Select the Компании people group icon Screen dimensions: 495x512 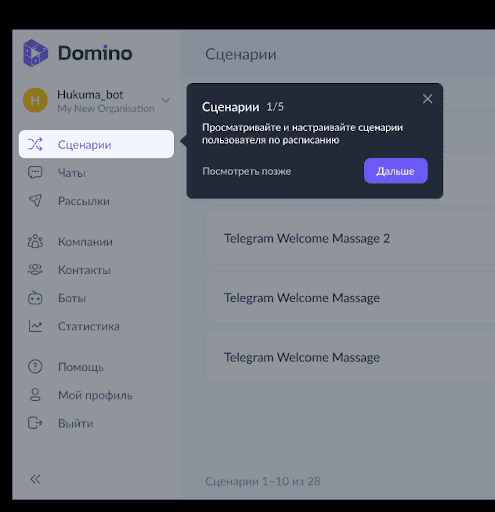(35, 242)
